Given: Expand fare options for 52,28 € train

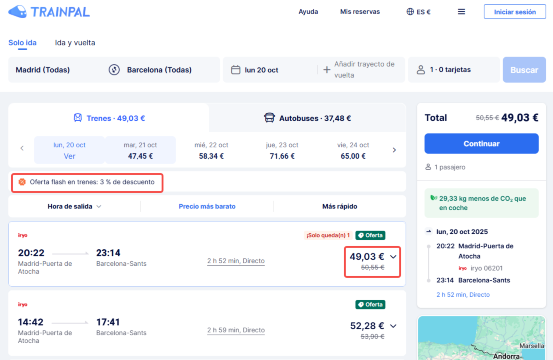Looking at the screenshot, I should point(393,326).
